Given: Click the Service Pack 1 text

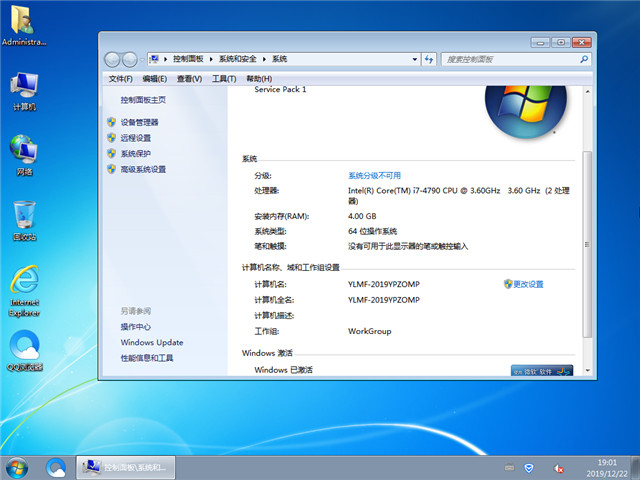Looking at the screenshot, I should pyautogui.click(x=280, y=89).
